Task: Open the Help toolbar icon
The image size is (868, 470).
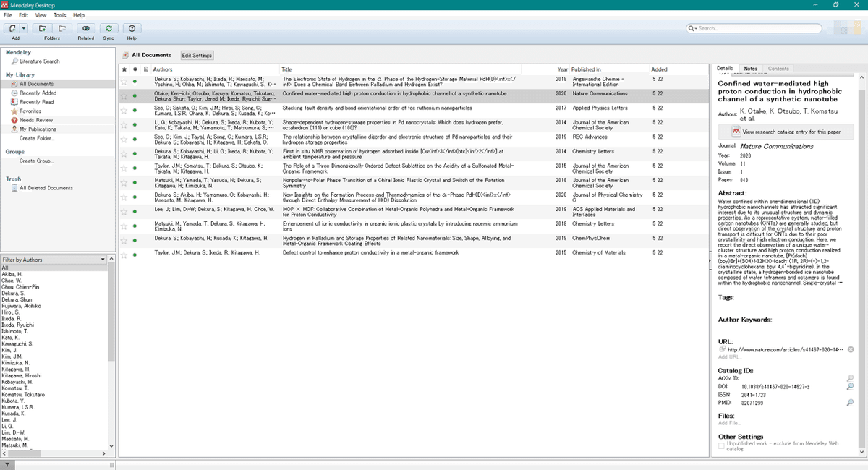Action: click(x=132, y=28)
